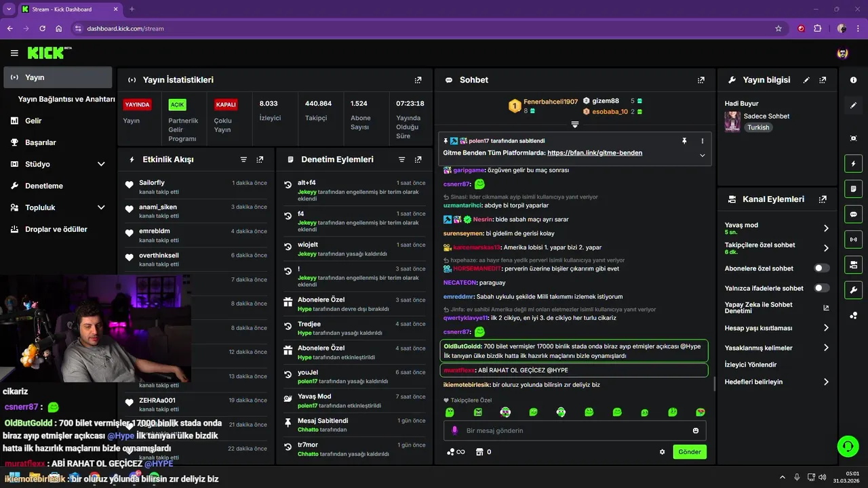Select Yayın in the sidebar
868x488 pixels.
point(58,77)
